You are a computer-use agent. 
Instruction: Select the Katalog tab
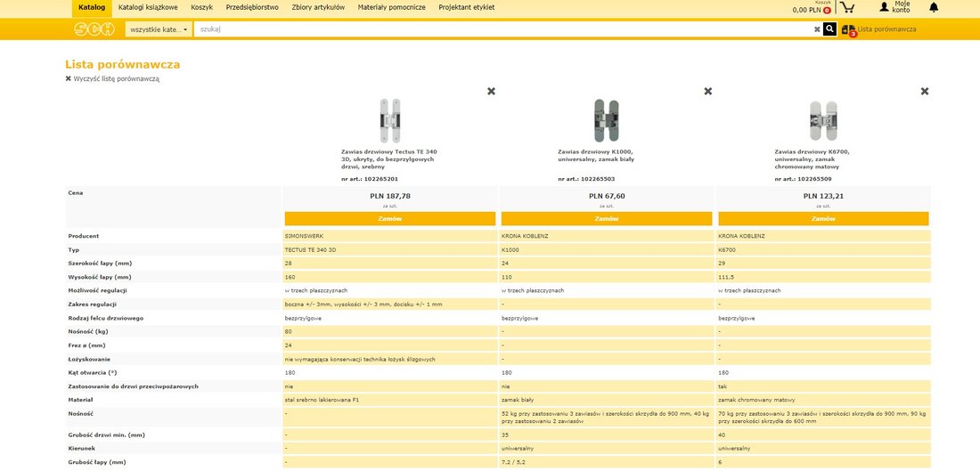pyautogui.click(x=92, y=7)
